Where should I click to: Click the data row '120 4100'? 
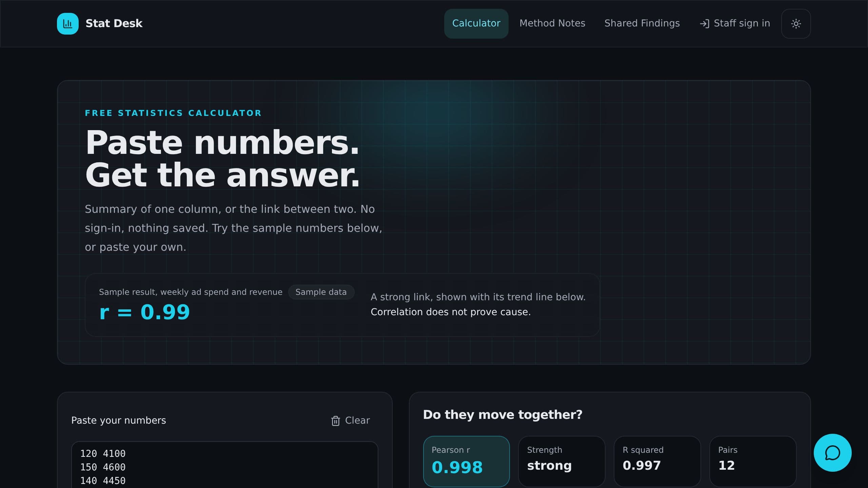[x=103, y=454]
